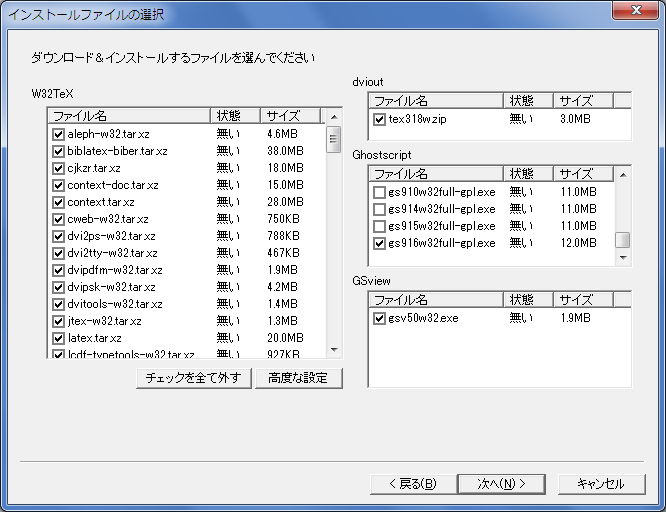Viewport: 666px width, 512px height.
Task: Select the latex.tar.xz file name
Action: [x=94, y=338]
